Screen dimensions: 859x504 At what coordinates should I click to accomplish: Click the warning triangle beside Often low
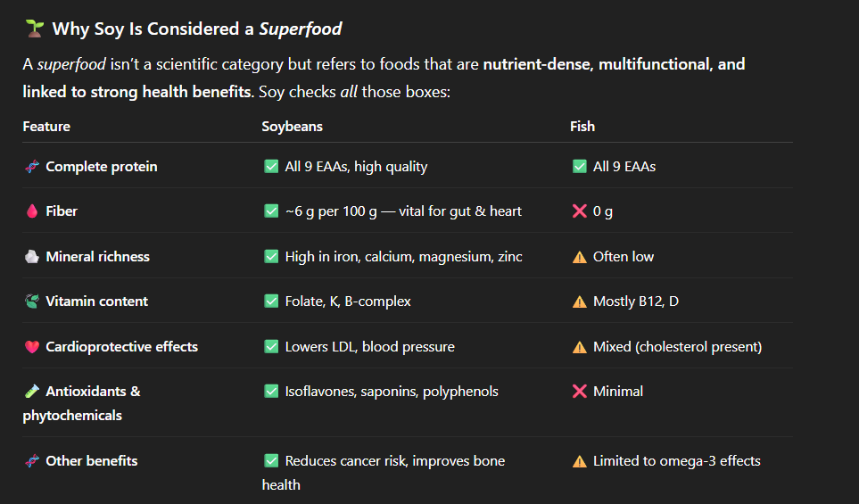click(579, 257)
